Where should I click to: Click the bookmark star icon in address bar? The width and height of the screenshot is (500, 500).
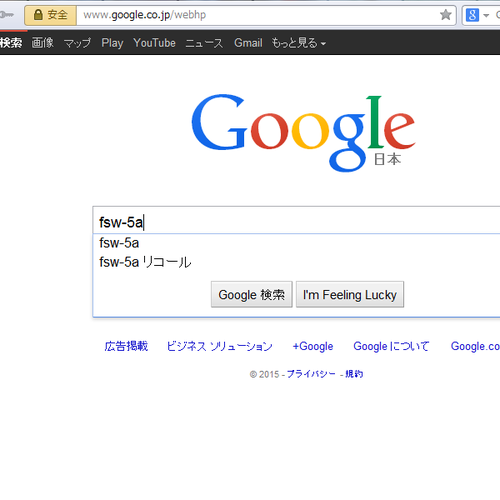click(445, 15)
